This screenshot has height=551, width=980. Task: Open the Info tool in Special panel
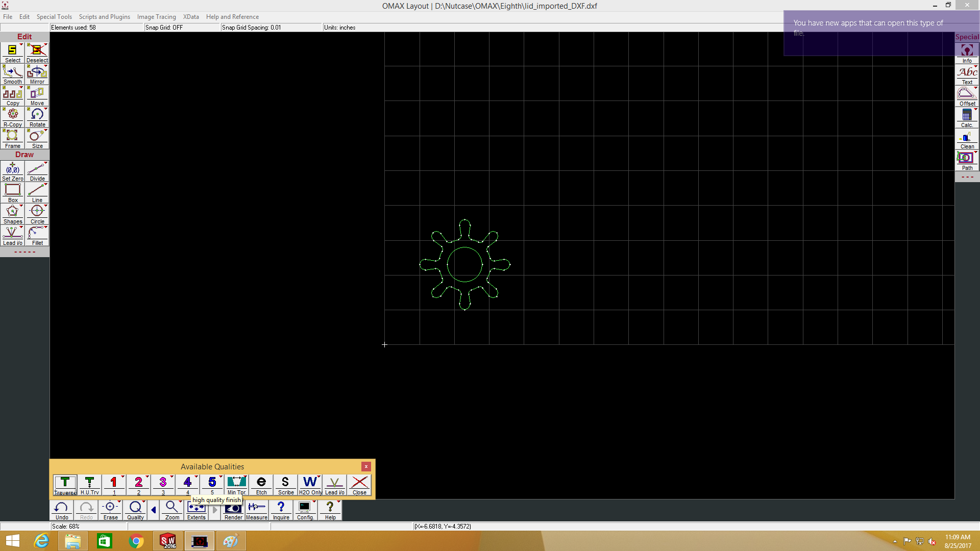pos(967,54)
